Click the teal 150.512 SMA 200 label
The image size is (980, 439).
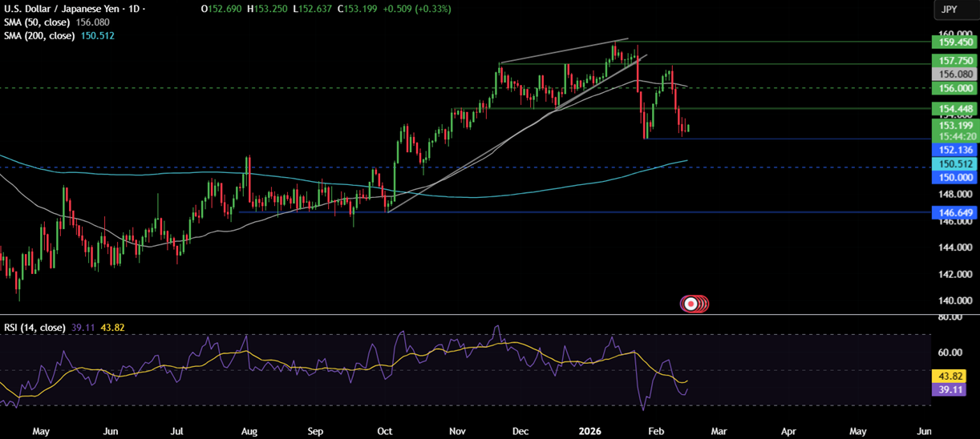point(952,164)
